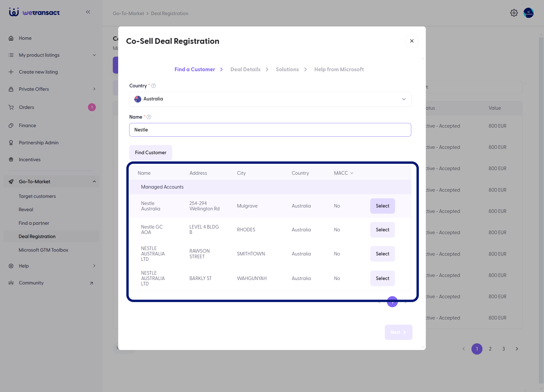The image size is (544, 392).
Task: Collapse the sidebar with double-chevron icon
Action: coord(88,12)
